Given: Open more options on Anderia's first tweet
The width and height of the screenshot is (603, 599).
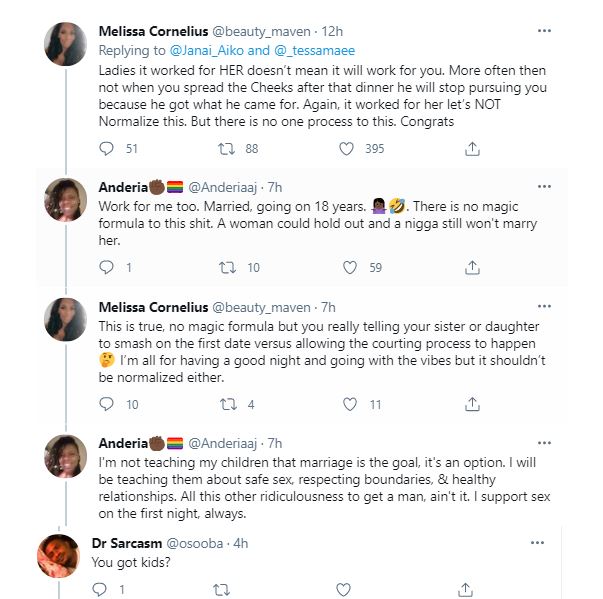Looking at the screenshot, I should pyautogui.click(x=544, y=186).
